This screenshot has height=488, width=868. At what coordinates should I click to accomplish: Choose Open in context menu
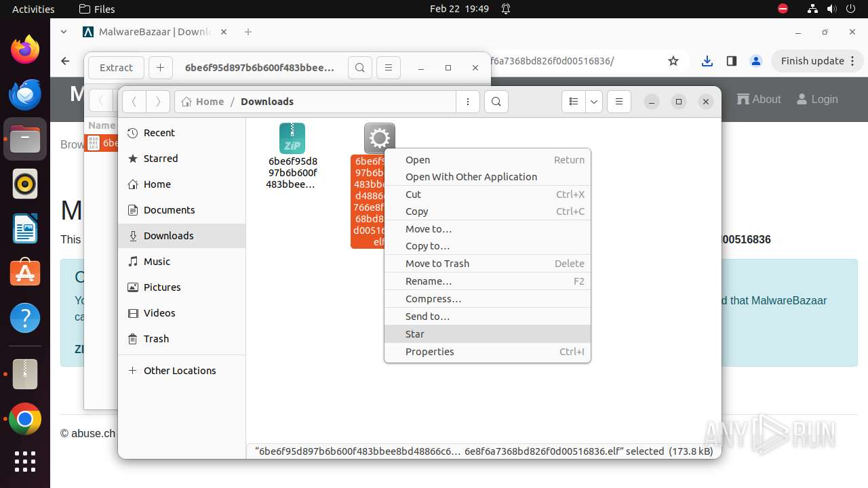point(488,160)
